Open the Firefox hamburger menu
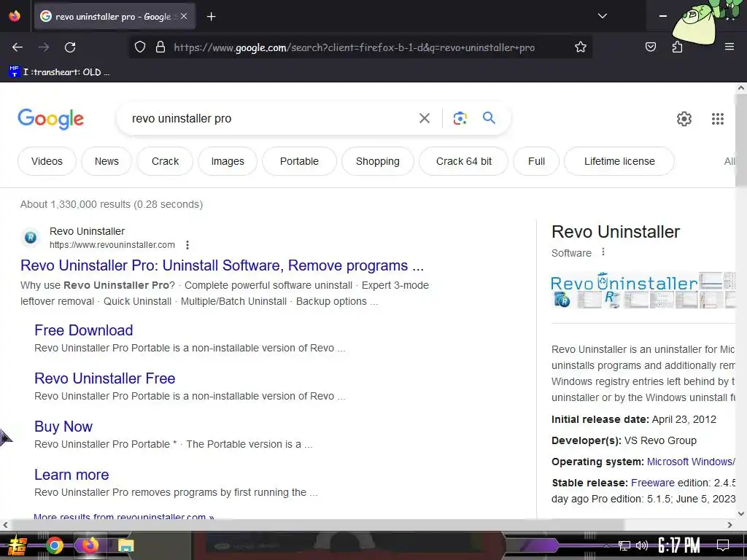 [729, 47]
